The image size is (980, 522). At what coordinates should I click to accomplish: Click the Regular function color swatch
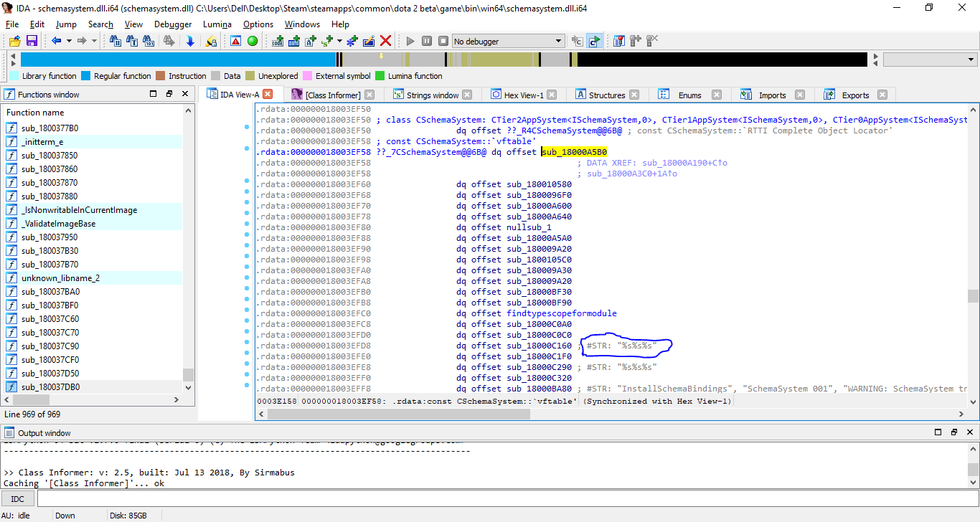[85, 76]
